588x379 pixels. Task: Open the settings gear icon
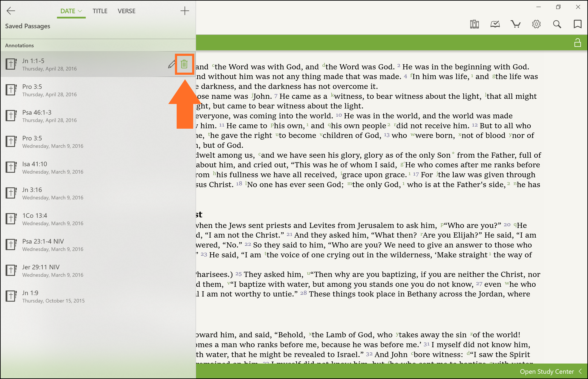click(536, 24)
